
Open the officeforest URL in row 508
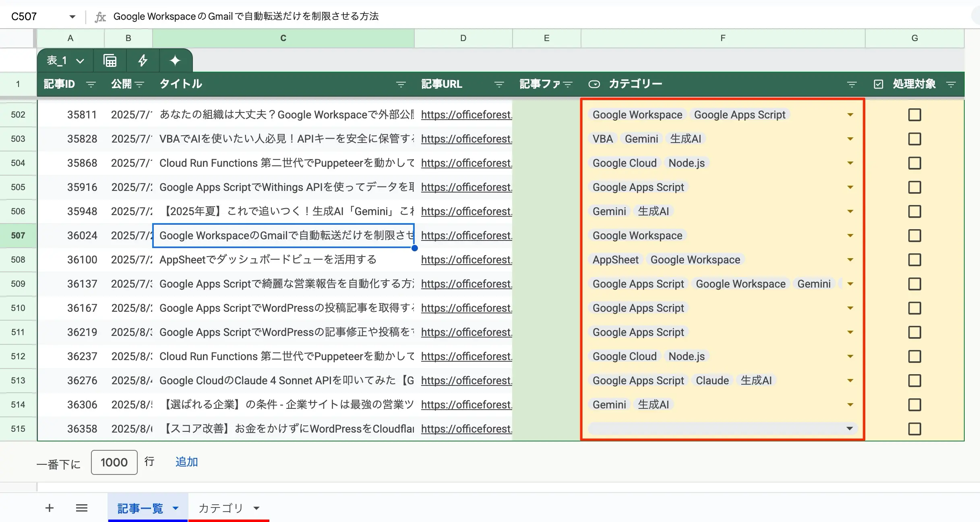pyautogui.click(x=466, y=260)
